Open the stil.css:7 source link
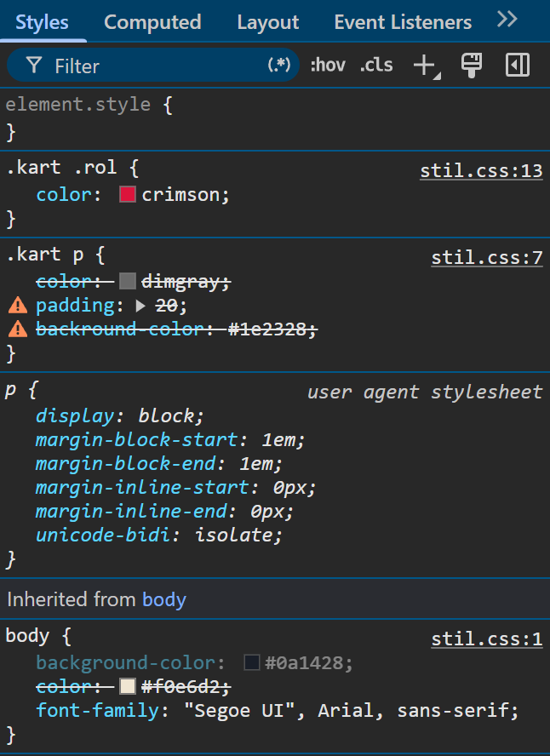Viewport: 550px width, 756px height. tap(487, 258)
